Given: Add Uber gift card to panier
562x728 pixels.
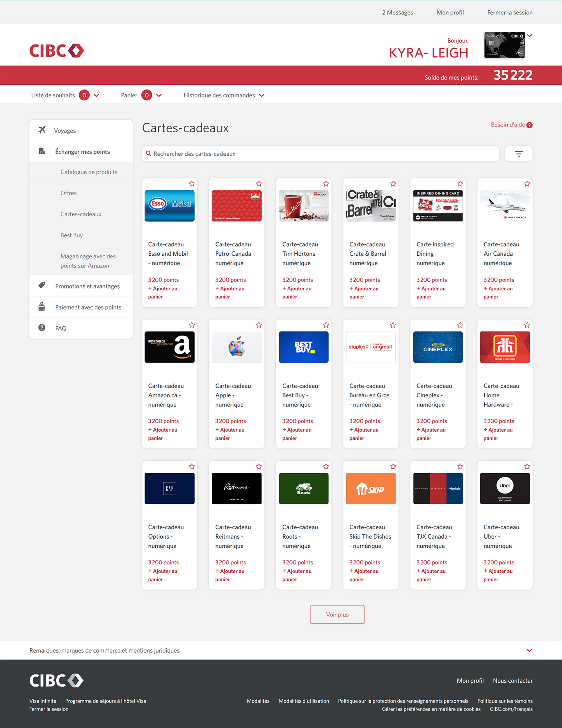Looking at the screenshot, I should [x=498, y=575].
